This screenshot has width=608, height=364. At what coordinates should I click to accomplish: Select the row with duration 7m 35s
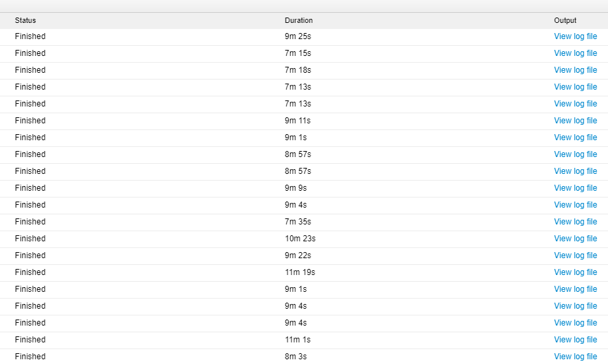[304, 222]
